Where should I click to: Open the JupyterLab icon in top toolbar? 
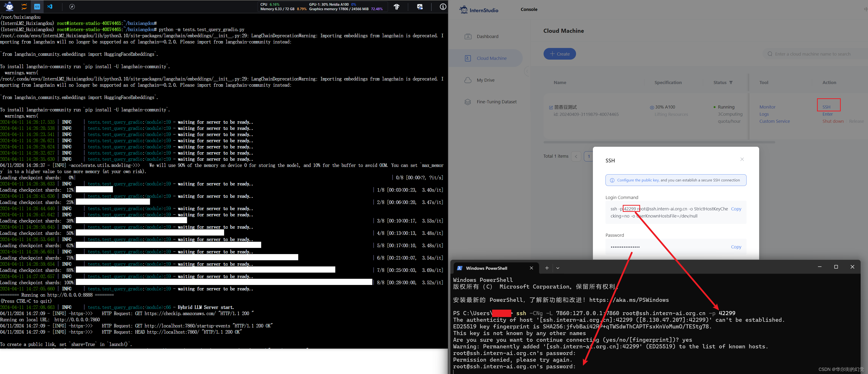[24, 6]
